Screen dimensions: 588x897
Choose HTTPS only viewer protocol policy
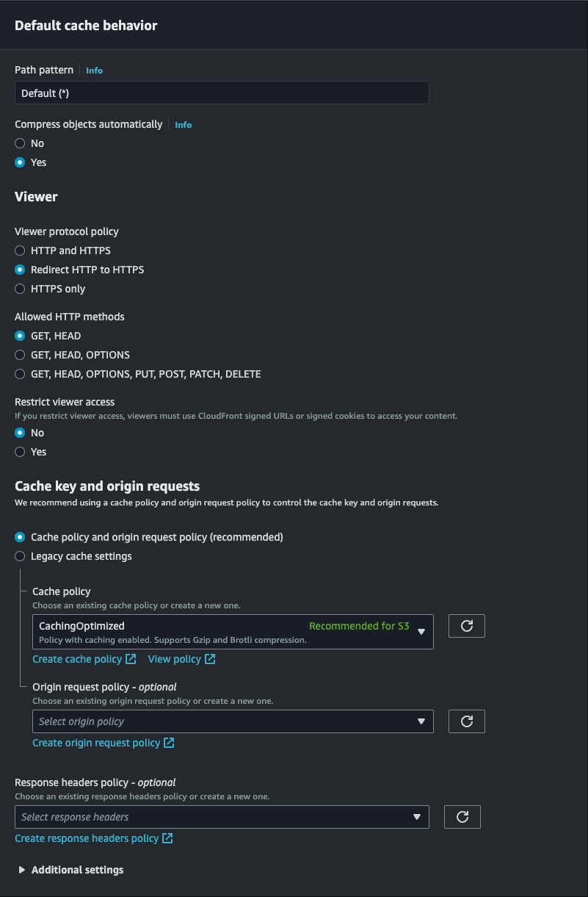tap(20, 289)
